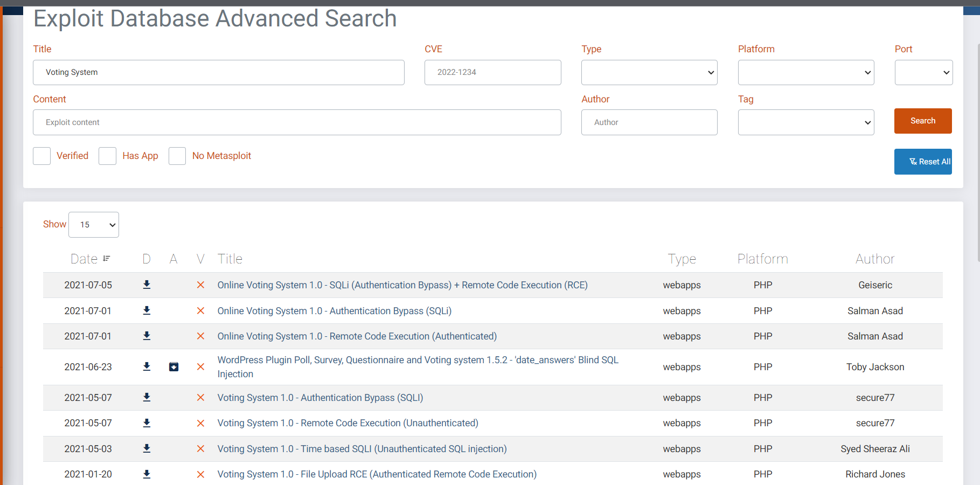Click unverified X icon for Geiseric row
The height and width of the screenshot is (485, 980).
(200, 285)
